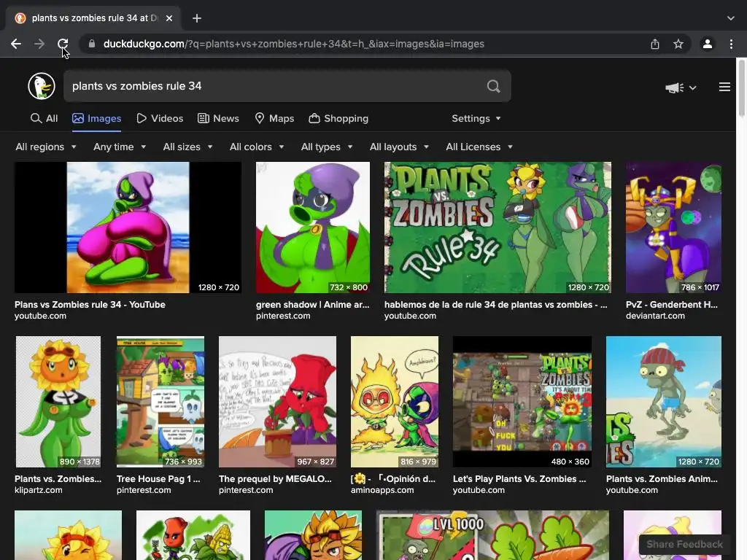This screenshot has height=560, width=747.
Task: Open the Any time filter
Action: (120, 147)
